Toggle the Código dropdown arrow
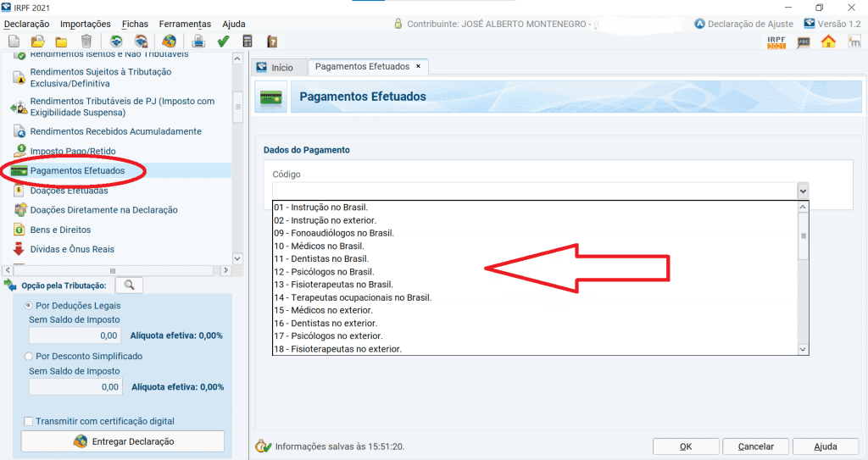 pyautogui.click(x=803, y=191)
